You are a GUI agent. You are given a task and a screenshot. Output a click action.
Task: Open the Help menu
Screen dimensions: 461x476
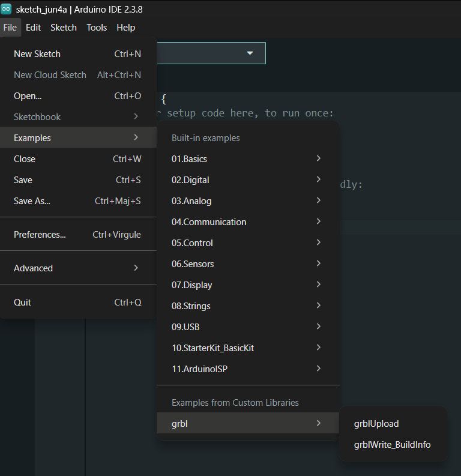tap(125, 28)
